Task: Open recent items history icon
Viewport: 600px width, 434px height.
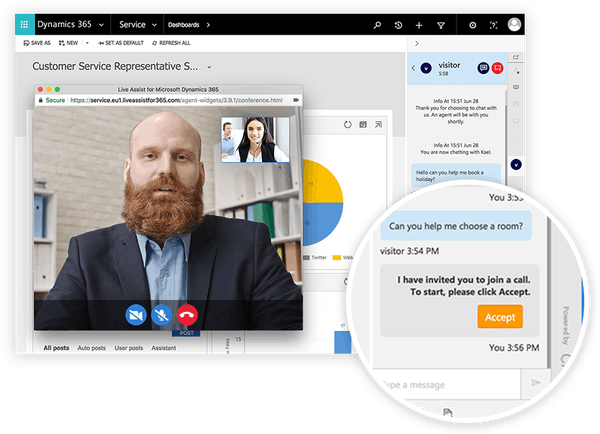Action: [398, 25]
